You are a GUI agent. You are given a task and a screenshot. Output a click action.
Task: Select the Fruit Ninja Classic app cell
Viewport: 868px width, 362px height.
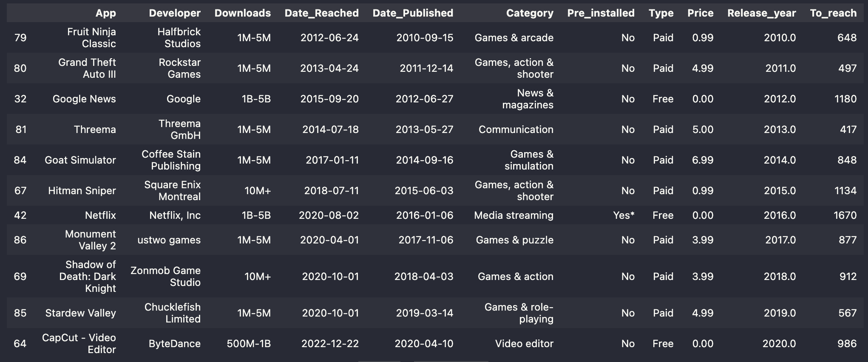(x=91, y=37)
